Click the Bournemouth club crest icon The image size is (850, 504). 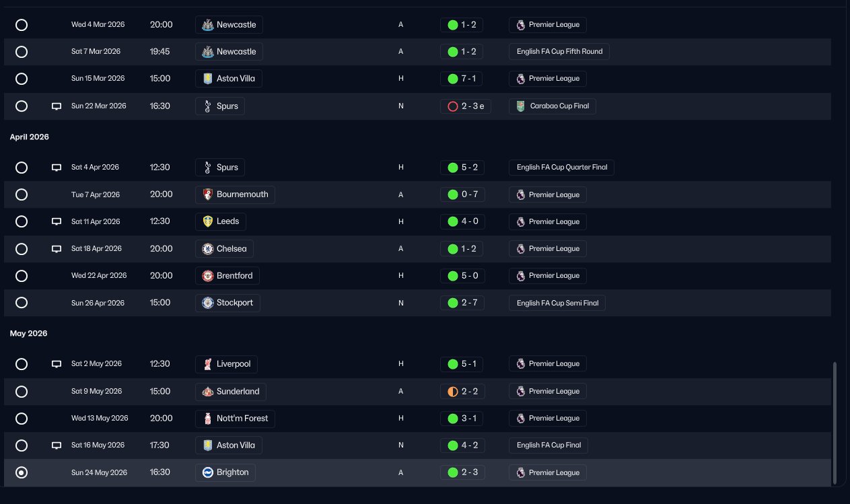click(208, 194)
